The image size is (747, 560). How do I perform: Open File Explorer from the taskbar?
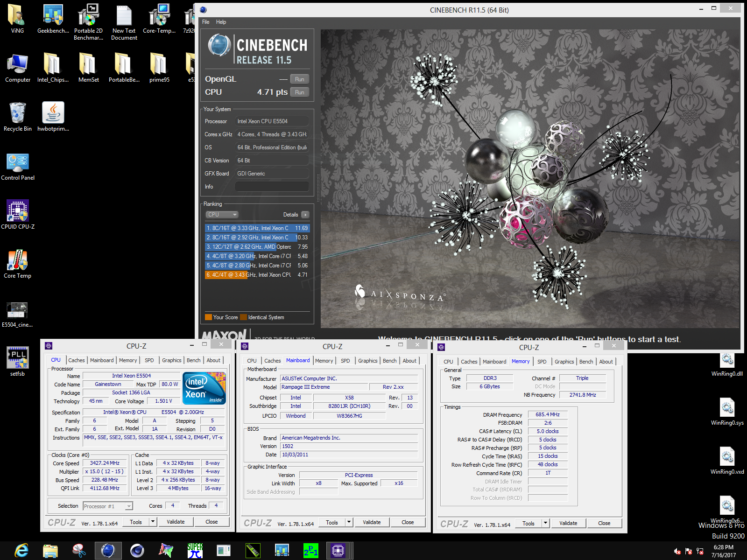pyautogui.click(x=50, y=551)
